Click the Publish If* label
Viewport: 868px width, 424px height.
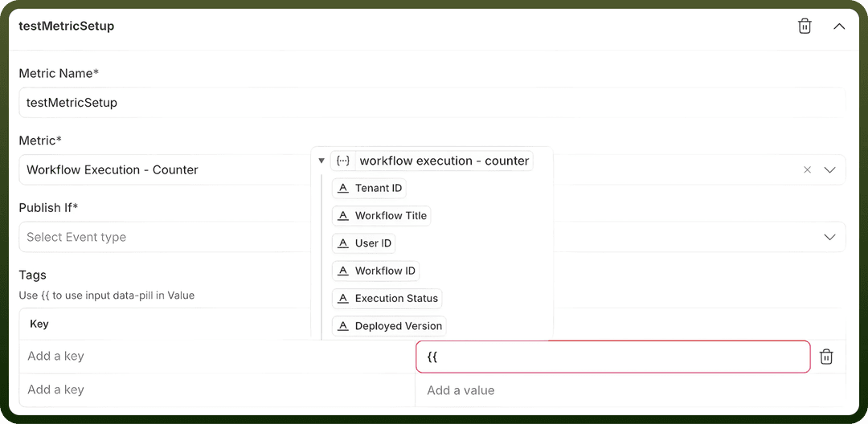coord(49,207)
